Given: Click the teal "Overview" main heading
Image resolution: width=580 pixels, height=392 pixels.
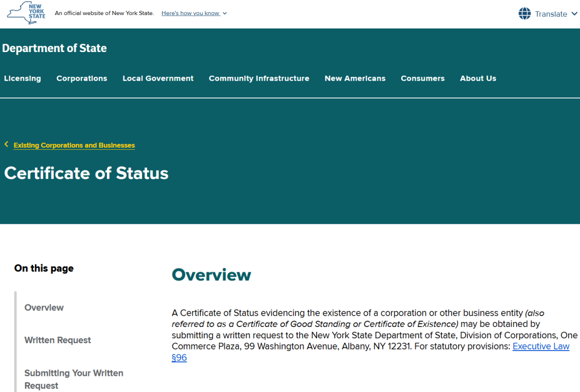Looking at the screenshot, I should pos(211,275).
